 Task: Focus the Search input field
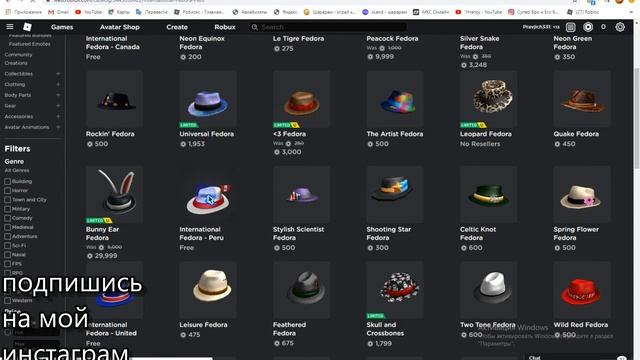click(327, 27)
